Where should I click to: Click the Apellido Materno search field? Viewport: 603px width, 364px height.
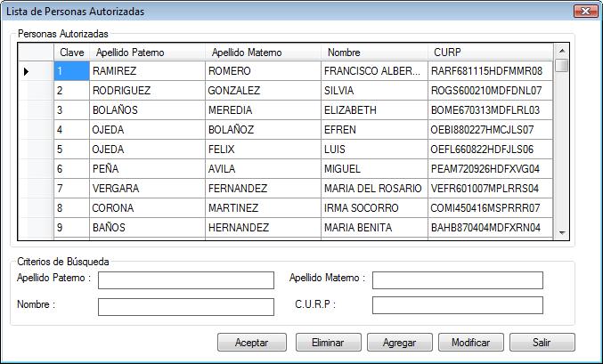click(x=457, y=280)
